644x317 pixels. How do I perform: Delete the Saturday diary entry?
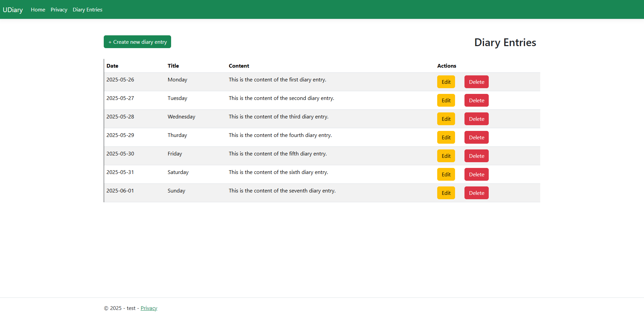476,174
